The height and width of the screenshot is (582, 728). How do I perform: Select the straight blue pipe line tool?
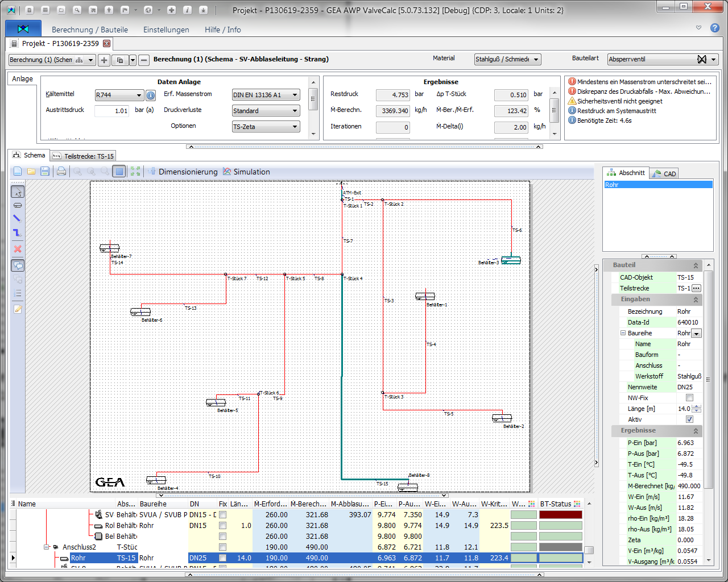(18, 219)
